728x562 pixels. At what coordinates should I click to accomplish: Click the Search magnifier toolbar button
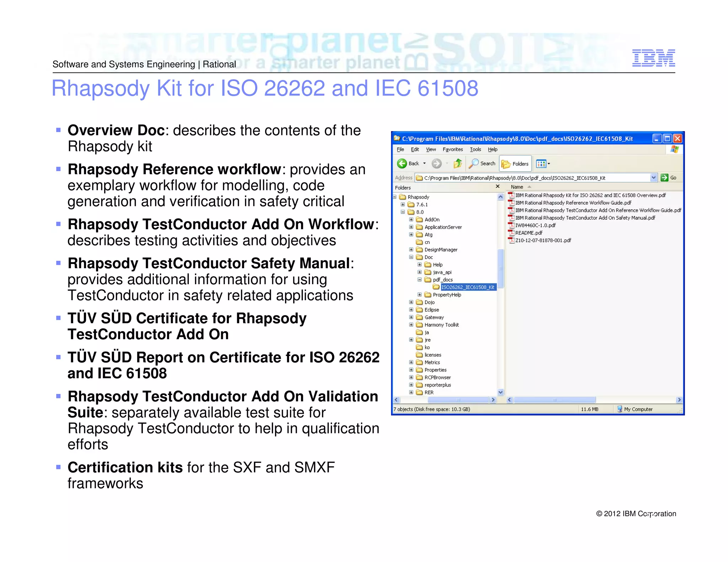click(482, 163)
